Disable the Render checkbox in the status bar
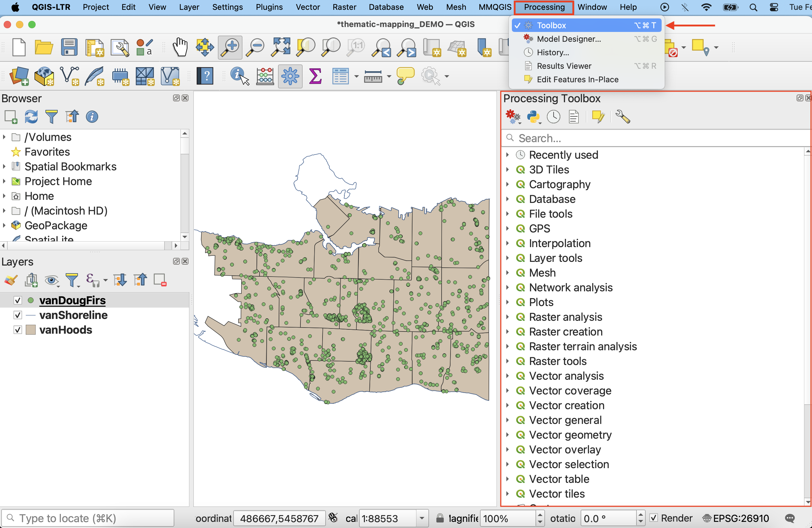The image size is (812, 528). pyautogui.click(x=653, y=518)
